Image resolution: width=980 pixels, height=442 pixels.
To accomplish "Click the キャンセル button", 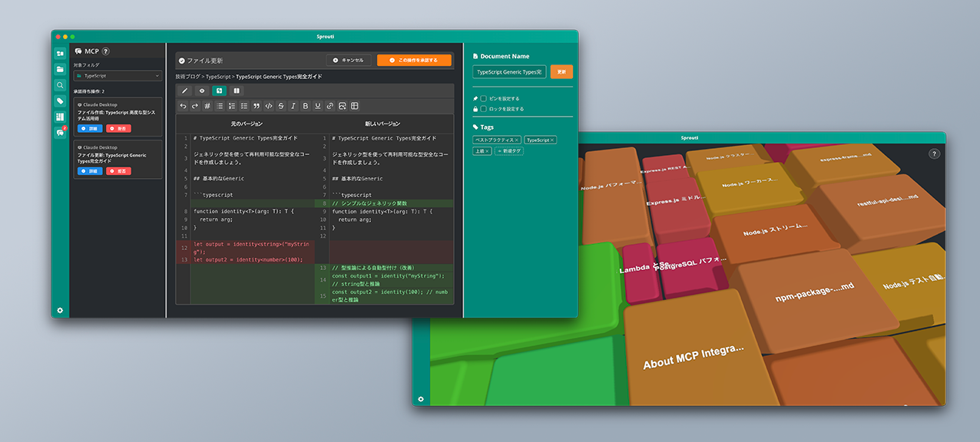I will (349, 60).
